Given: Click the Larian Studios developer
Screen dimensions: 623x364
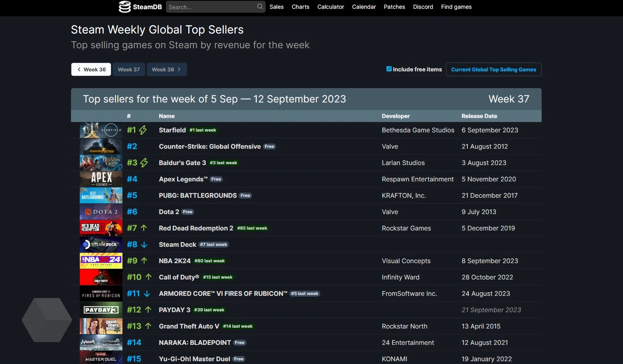Looking at the screenshot, I should pos(403,163).
